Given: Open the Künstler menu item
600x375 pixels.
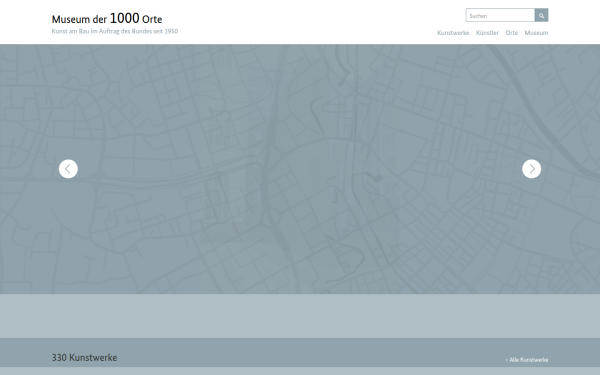Looking at the screenshot, I should pos(487,33).
